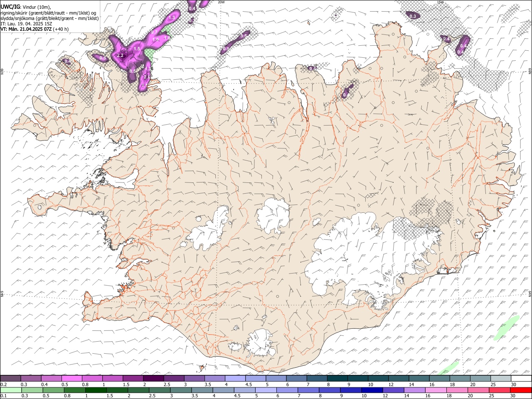This screenshot has width=532, height=399.
Task: Pick the greyish-purple swatch above upper-scale label 0.2
Action: (10, 378)
